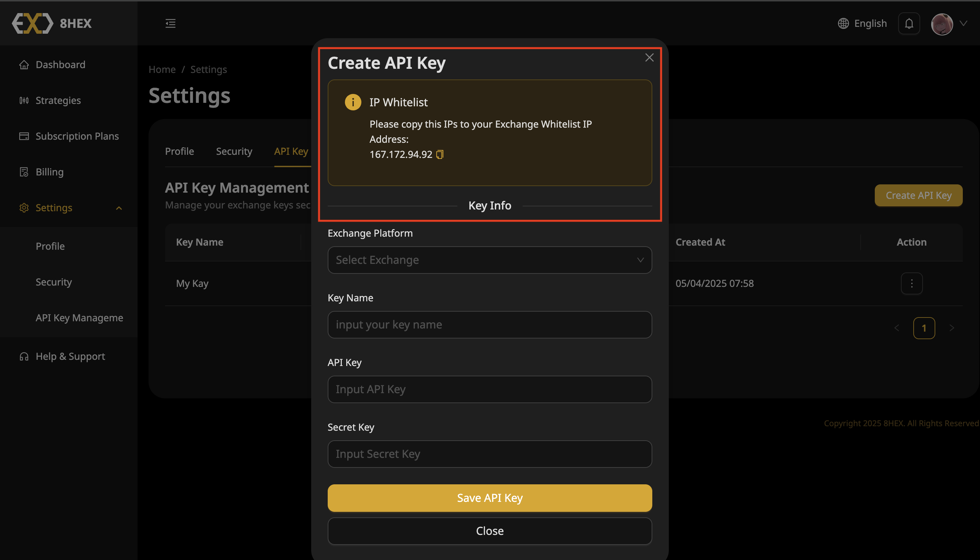Viewport: 980px width, 560px height.
Task: Click the Key Name input field
Action: click(489, 325)
